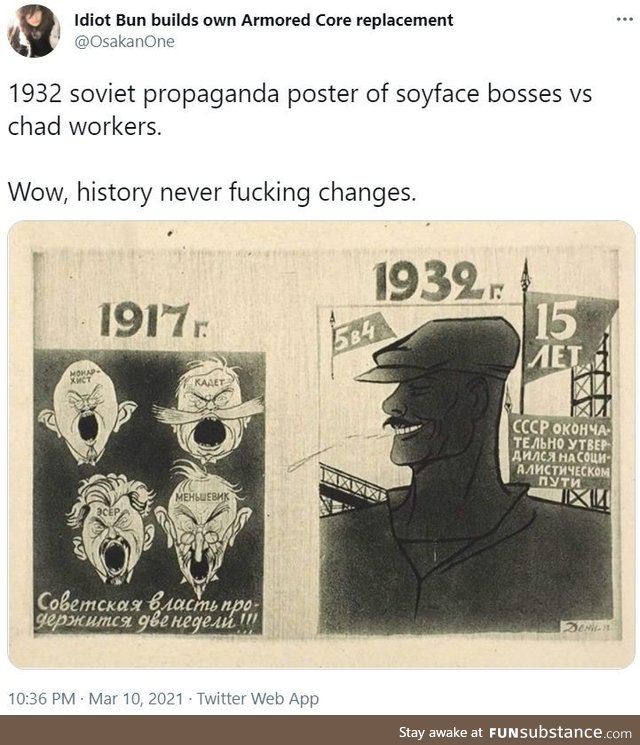Open the display name Idiot Bun profile link
The height and width of the screenshot is (745, 640).
(x=263, y=20)
